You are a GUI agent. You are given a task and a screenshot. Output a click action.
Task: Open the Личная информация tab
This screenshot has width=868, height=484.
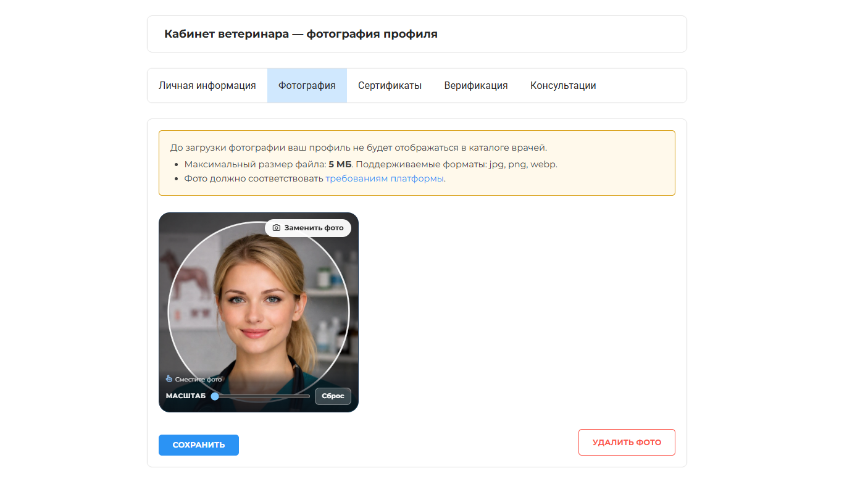point(208,85)
